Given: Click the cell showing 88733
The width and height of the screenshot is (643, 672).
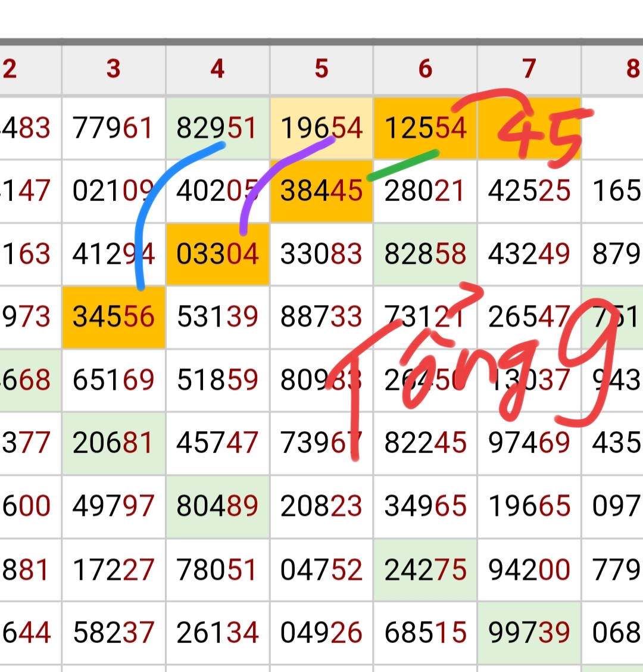Looking at the screenshot, I should [321, 317].
